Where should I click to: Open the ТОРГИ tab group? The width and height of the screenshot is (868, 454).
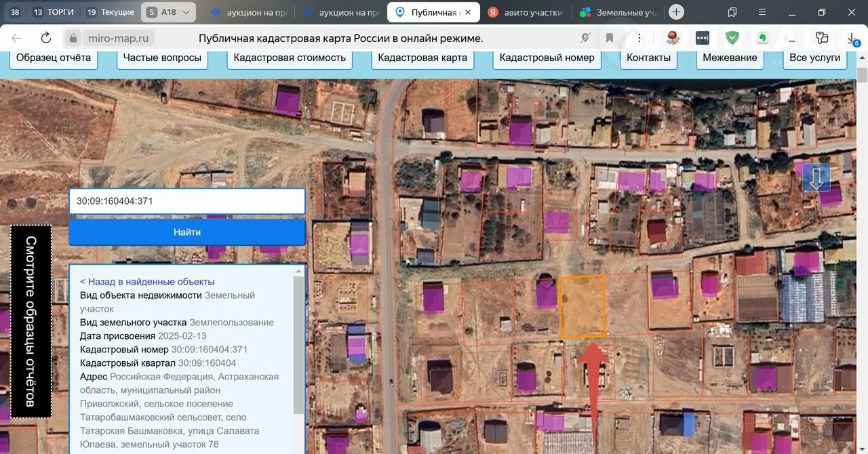pyautogui.click(x=54, y=12)
